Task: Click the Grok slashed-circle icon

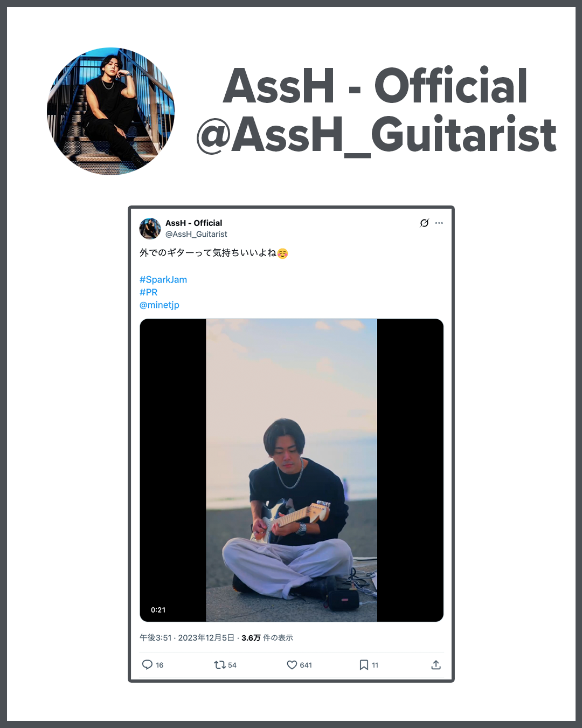Action: 424,223
